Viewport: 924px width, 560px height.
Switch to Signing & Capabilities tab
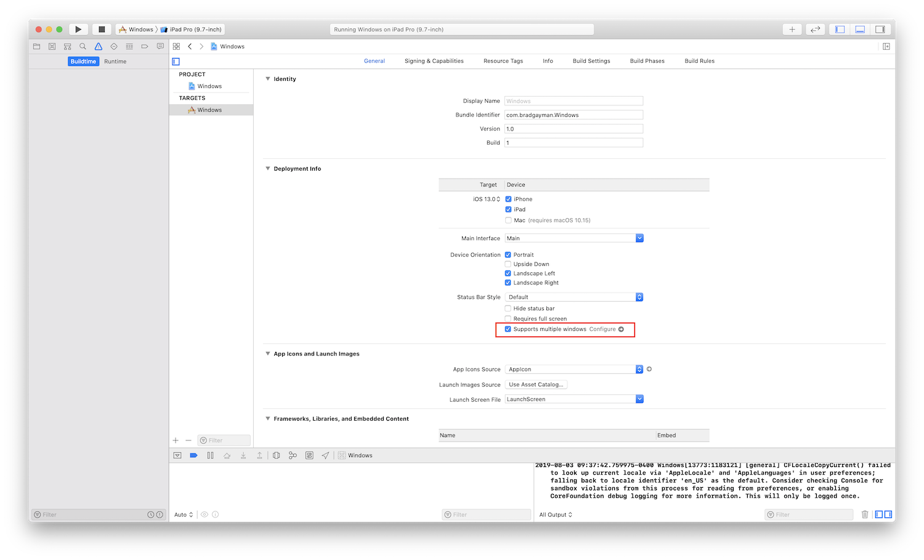click(x=434, y=61)
